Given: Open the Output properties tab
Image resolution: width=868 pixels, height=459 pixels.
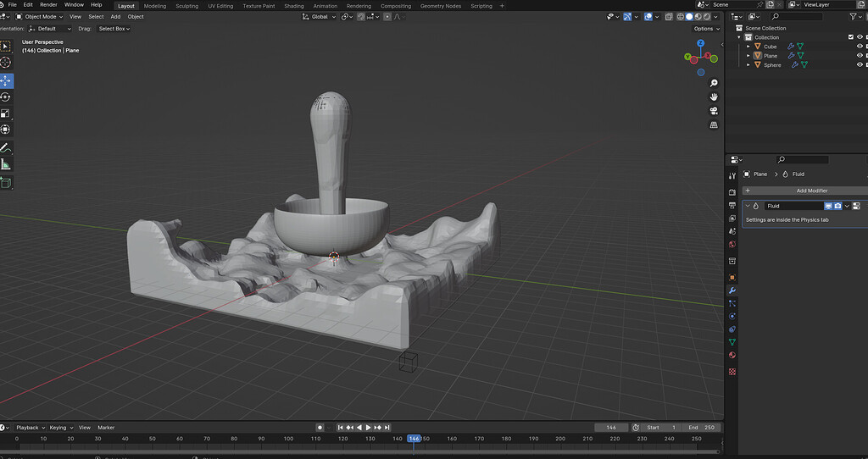Looking at the screenshot, I should 732,205.
